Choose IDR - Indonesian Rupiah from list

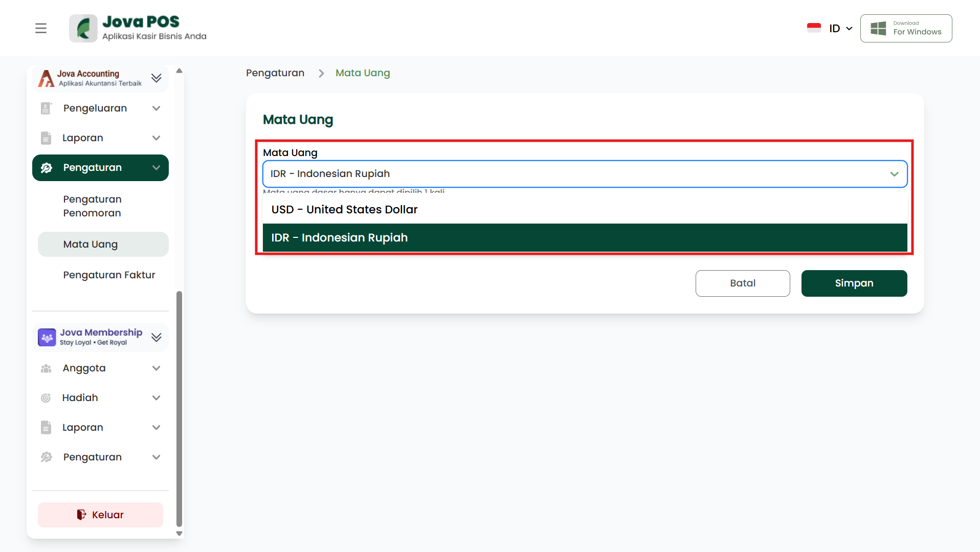point(339,238)
